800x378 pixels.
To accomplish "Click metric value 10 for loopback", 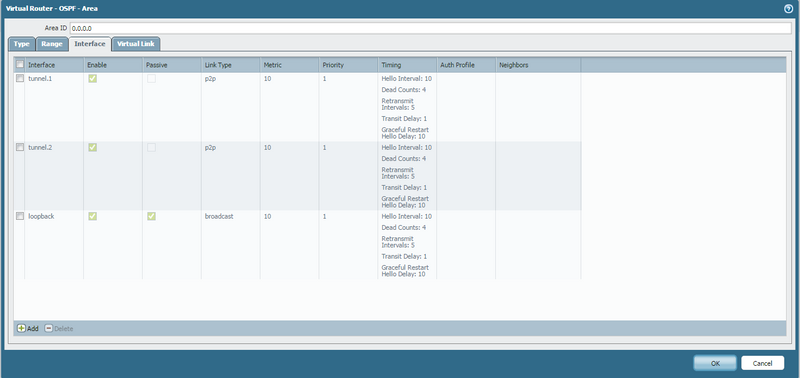I will (x=267, y=216).
